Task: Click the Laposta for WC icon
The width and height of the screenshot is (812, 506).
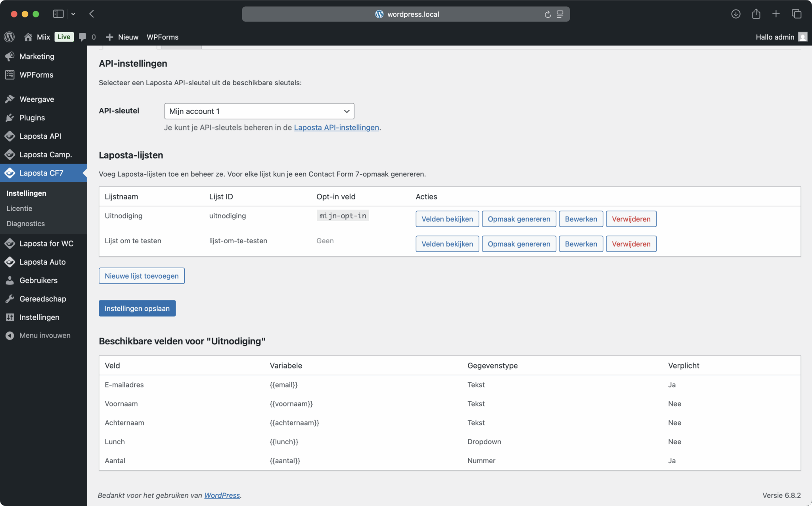Action: pos(10,243)
